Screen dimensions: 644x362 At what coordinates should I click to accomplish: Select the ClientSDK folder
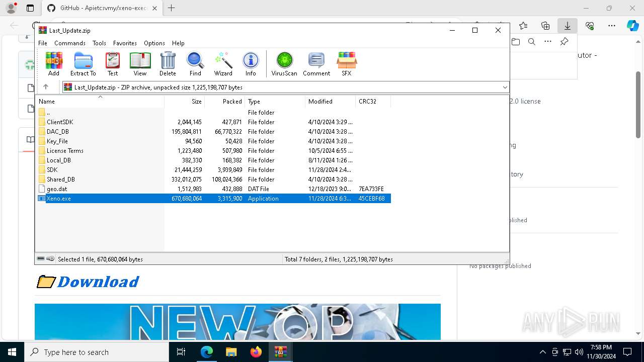213,122
